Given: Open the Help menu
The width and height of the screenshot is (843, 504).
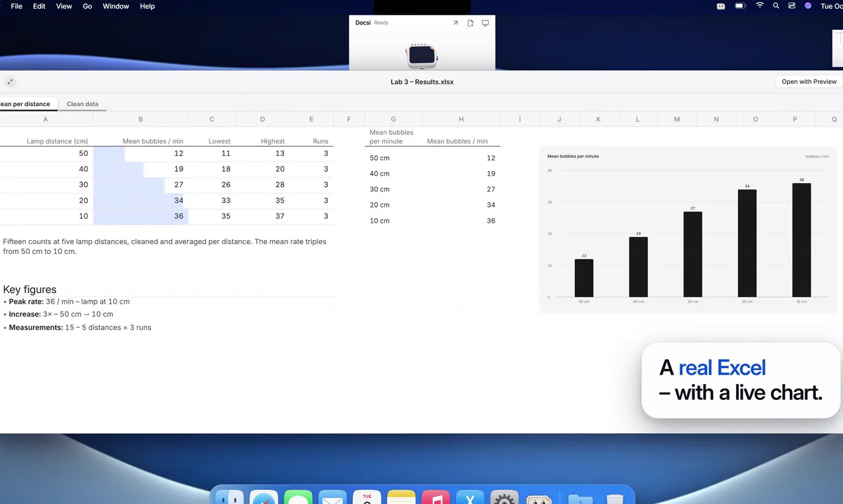Looking at the screenshot, I should point(147,6).
